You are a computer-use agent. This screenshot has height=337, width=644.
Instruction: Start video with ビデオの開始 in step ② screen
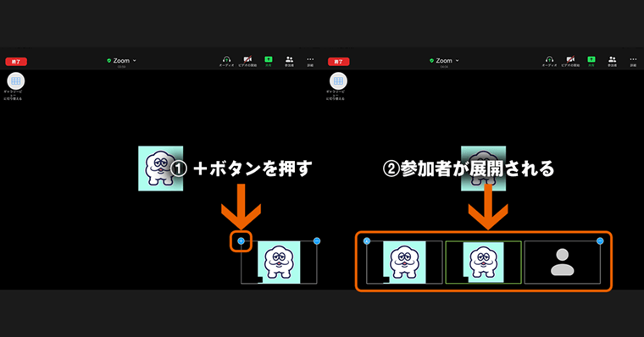coord(570,62)
